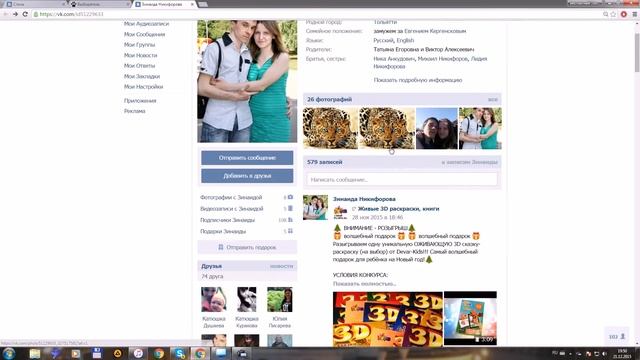Click camera icon beside Фотографии с Зинаидой
This screenshot has width=640, height=360.
click(x=290, y=197)
